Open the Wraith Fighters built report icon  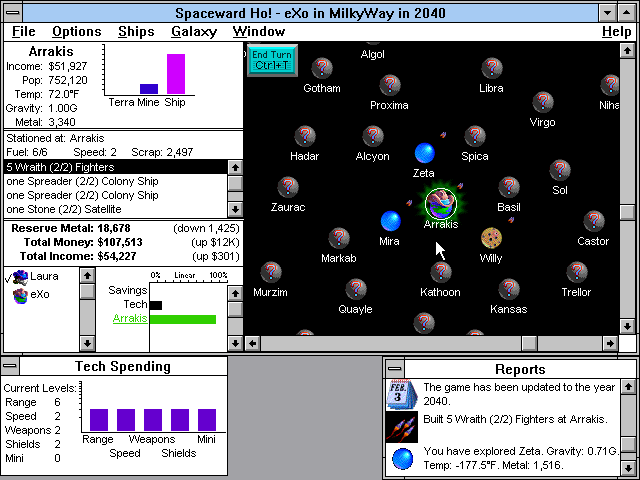tap(400, 426)
